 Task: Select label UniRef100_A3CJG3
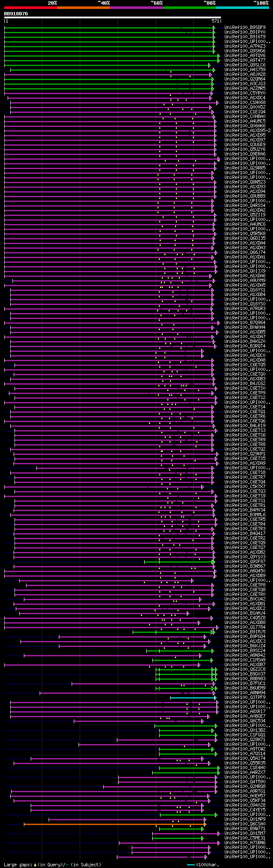(x=245, y=83)
